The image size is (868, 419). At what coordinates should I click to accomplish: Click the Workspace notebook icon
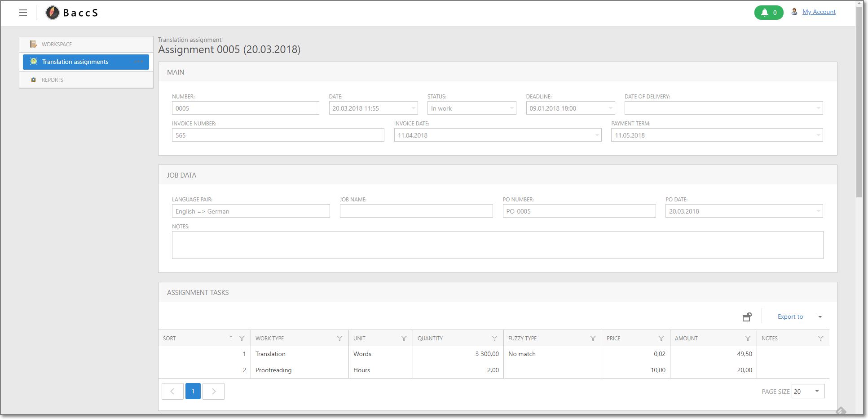(x=33, y=44)
